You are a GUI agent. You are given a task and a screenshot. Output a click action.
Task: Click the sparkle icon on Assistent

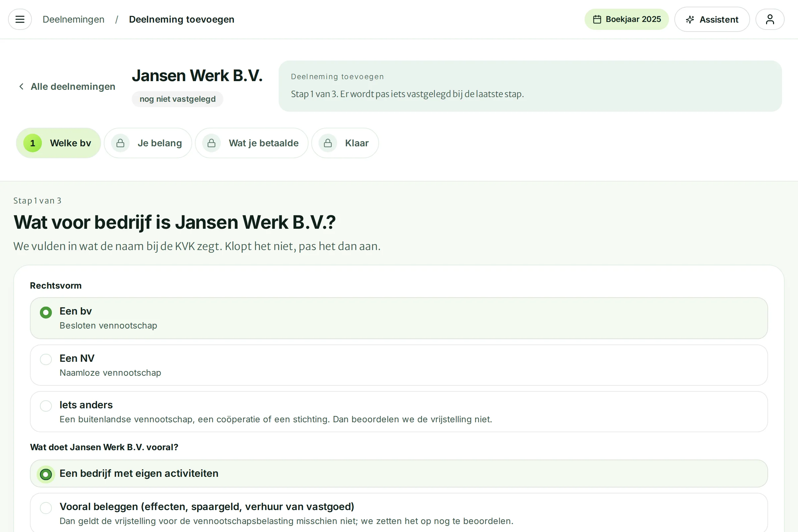[690, 20]
